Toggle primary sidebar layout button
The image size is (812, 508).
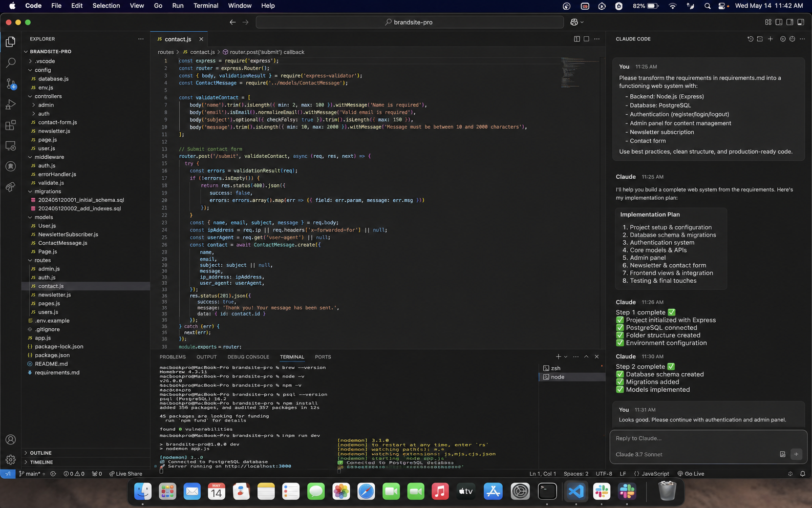[x=779, y=22]
